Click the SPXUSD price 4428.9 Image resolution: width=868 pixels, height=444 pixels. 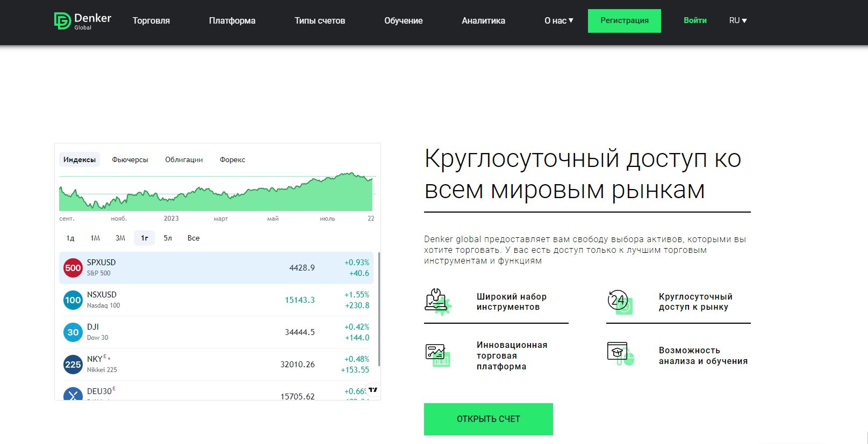point(302,268)
